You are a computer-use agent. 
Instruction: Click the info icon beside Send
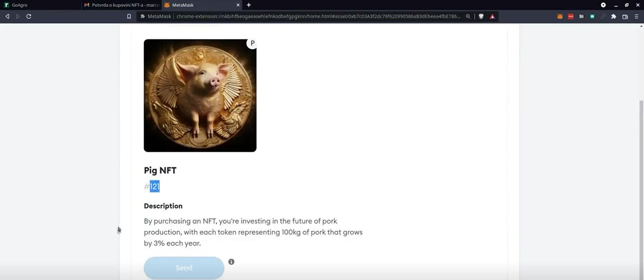click(231, 262)
